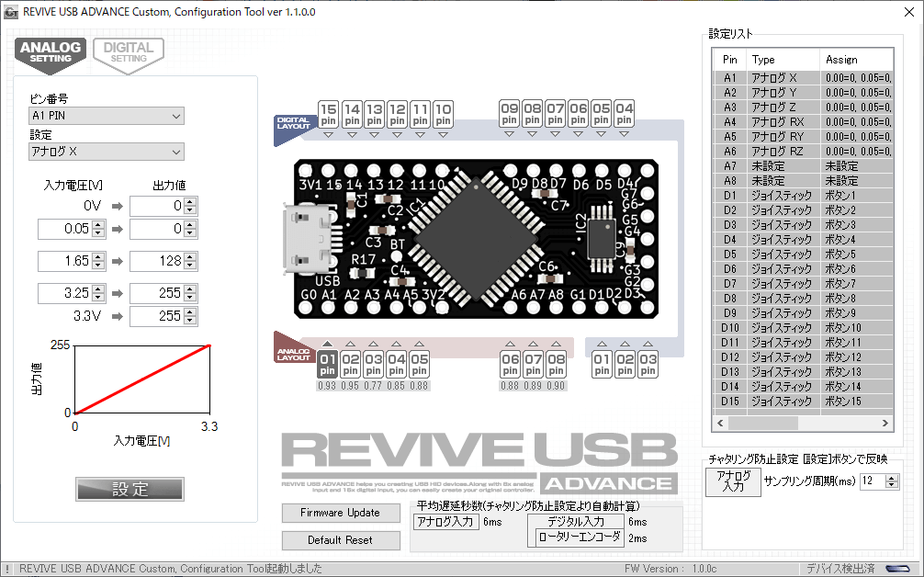Select the D5 ジョイスティック ボタン5 row
The width and height of the screenshot is (924, 577).
tap(804, 255)
